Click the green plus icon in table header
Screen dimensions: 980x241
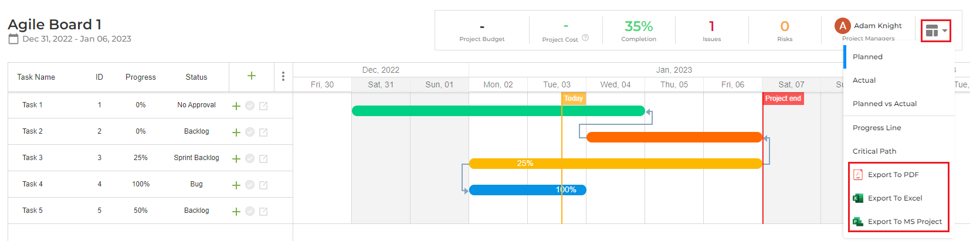click(x=252, y=76)
